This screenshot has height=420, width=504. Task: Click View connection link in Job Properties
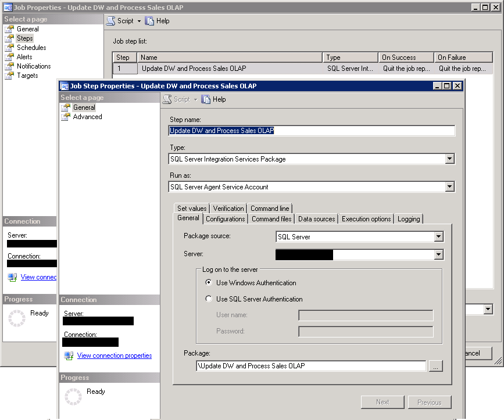[x=38, y=277]
